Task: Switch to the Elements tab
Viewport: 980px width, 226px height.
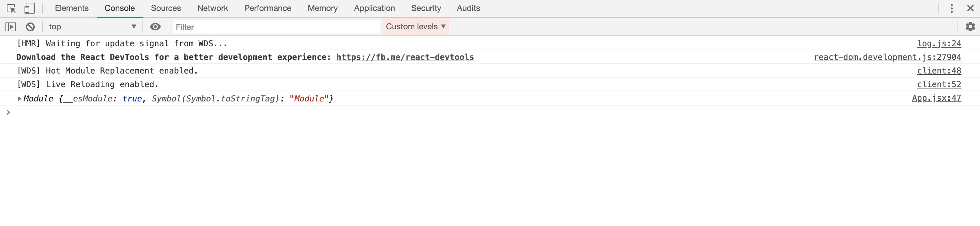Action: pos(72,9)
